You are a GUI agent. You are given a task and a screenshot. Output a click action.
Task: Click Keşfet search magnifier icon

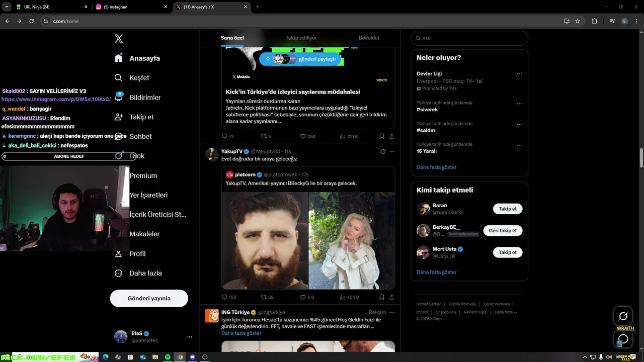(x=118, y=78)
